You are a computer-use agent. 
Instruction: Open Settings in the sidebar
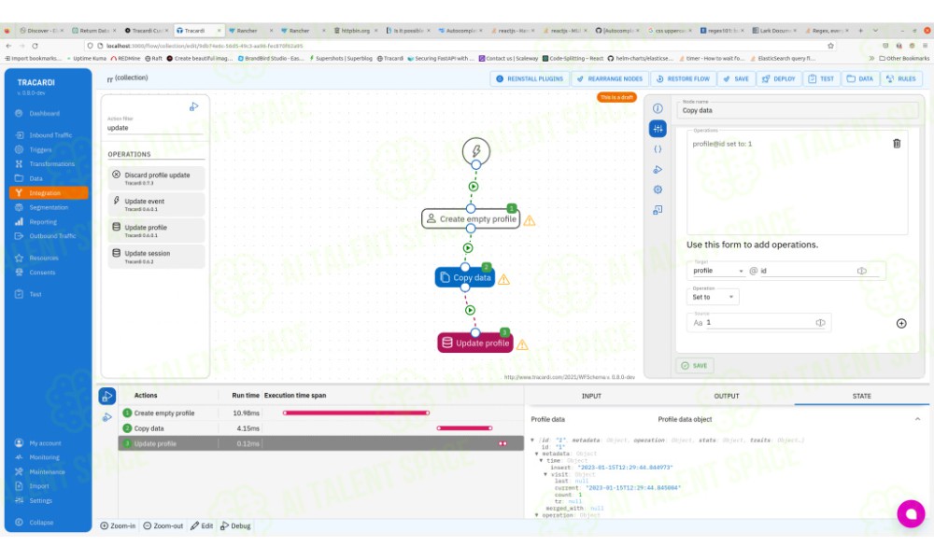[x=40, y=500]
